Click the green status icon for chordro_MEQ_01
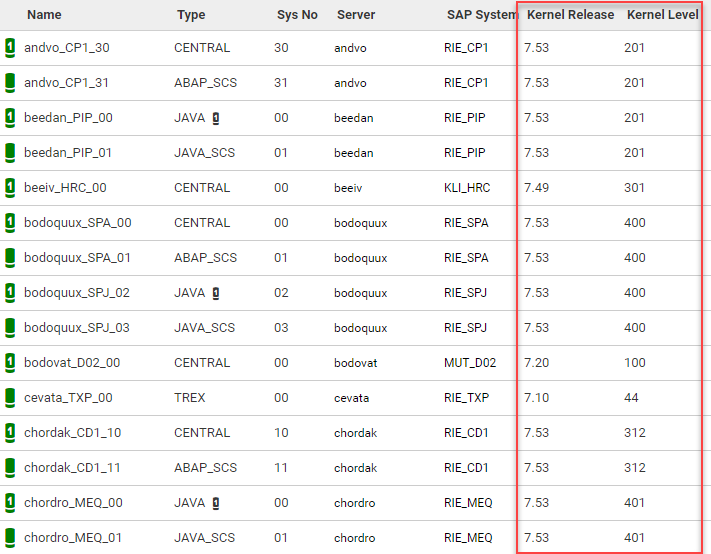The image size is (711, 554). click(10, 537)
